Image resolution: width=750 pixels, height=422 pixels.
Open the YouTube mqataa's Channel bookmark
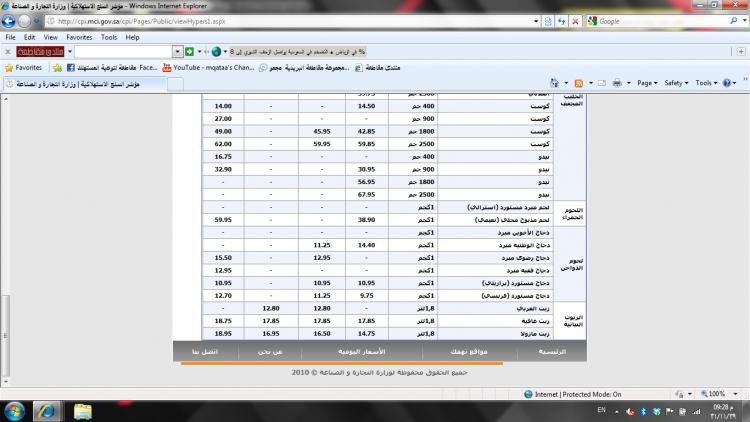coord(208,67)
